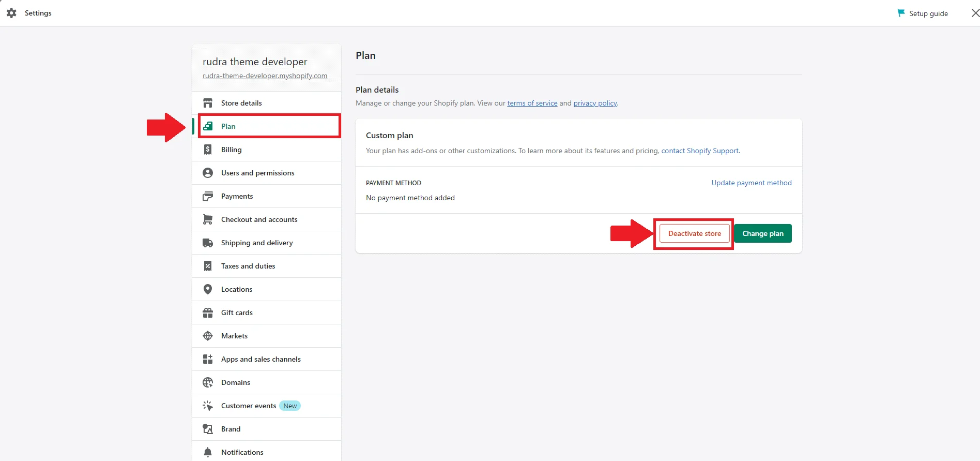Open the Payments settings section

267,196
